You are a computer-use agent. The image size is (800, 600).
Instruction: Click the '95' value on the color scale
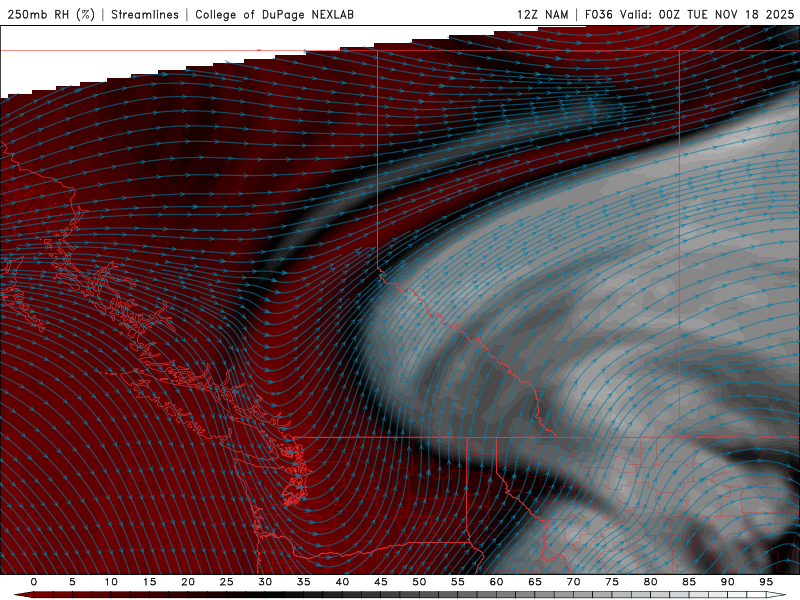tap(766, 582)
